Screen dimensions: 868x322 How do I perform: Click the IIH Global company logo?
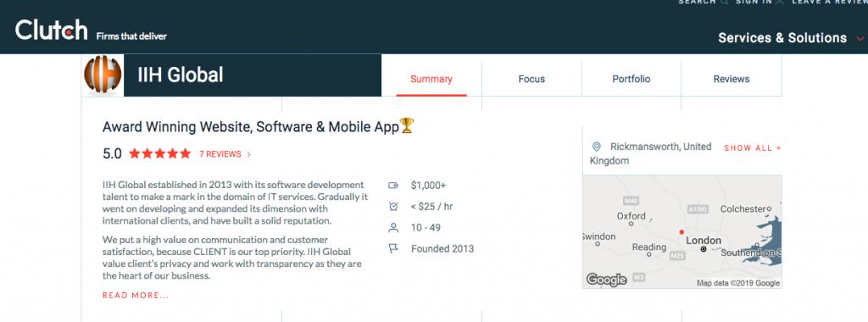tap(103, 75)
